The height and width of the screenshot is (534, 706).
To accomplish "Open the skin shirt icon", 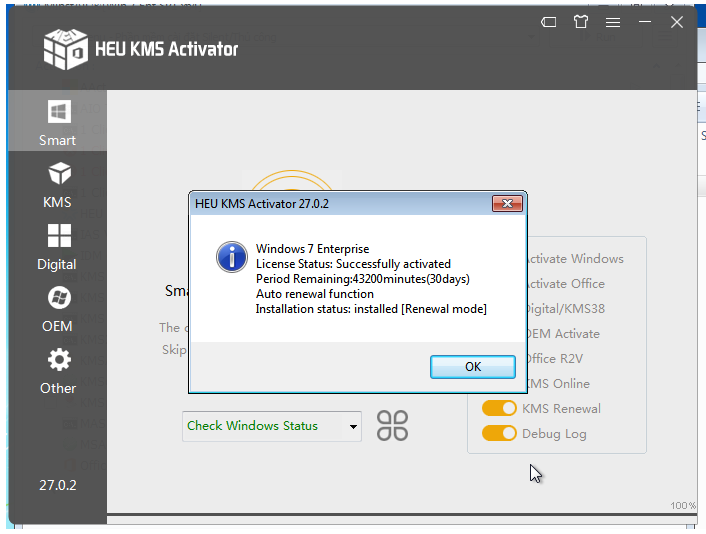I will pyautogui.click(x=581, y=22).
